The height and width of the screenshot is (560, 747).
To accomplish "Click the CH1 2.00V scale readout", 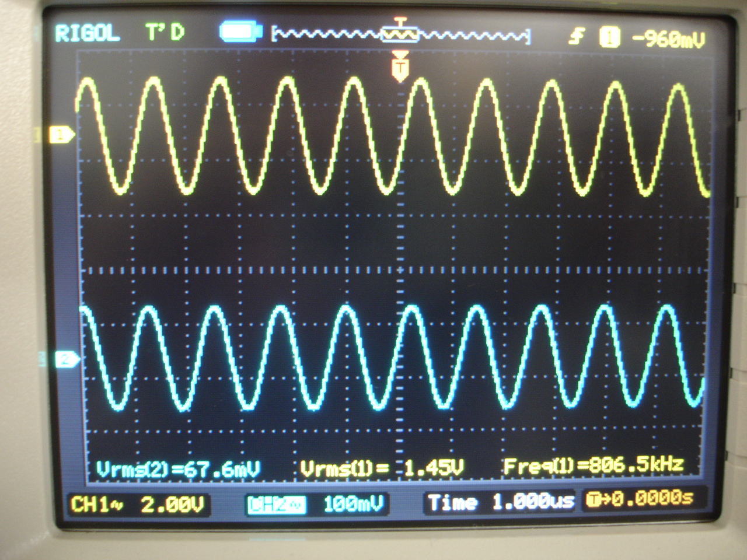I will 138,504.
